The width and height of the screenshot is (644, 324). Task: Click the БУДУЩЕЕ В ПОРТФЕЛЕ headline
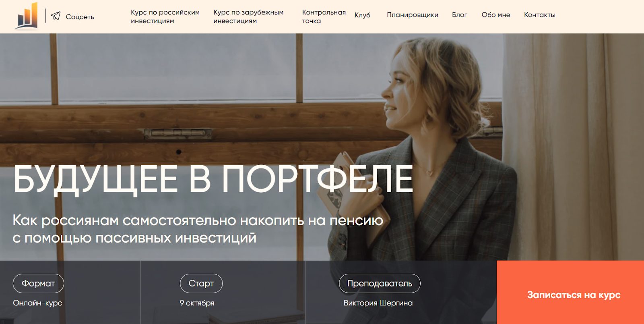click(x=213, y=179)
